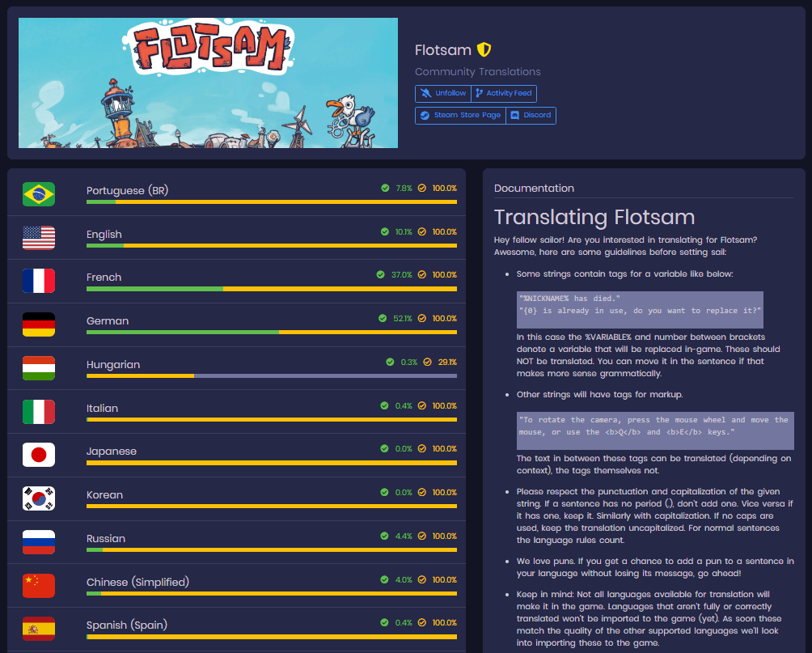Viewport: 812px width, 653px height.
Task: Click the "Other strings will have tags" guideline
Action: (x=599, y=394)
